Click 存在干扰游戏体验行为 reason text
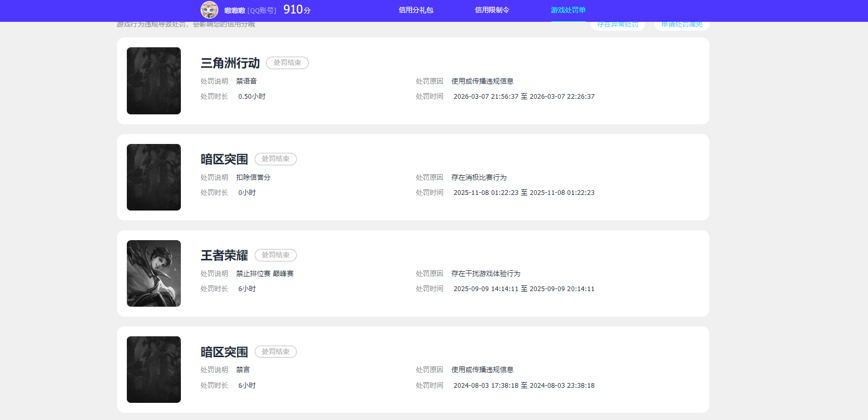The image size is (868, 420). [485, 273]
